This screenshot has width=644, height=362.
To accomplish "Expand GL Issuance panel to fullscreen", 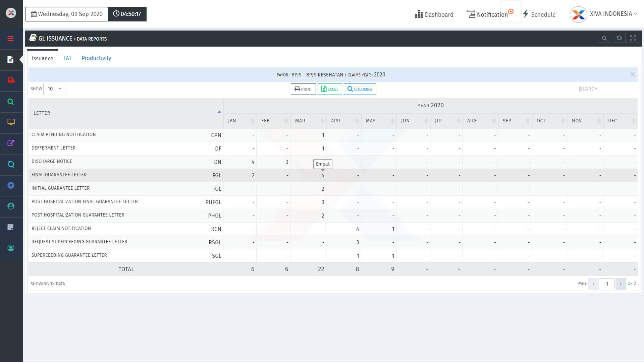I will tap(633, 38).
